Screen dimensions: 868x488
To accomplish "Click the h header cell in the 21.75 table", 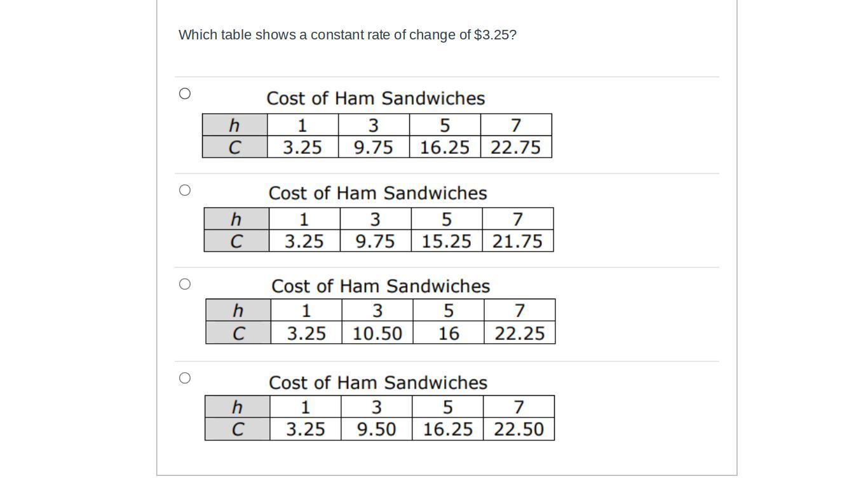I will click(x=236, y=219).
